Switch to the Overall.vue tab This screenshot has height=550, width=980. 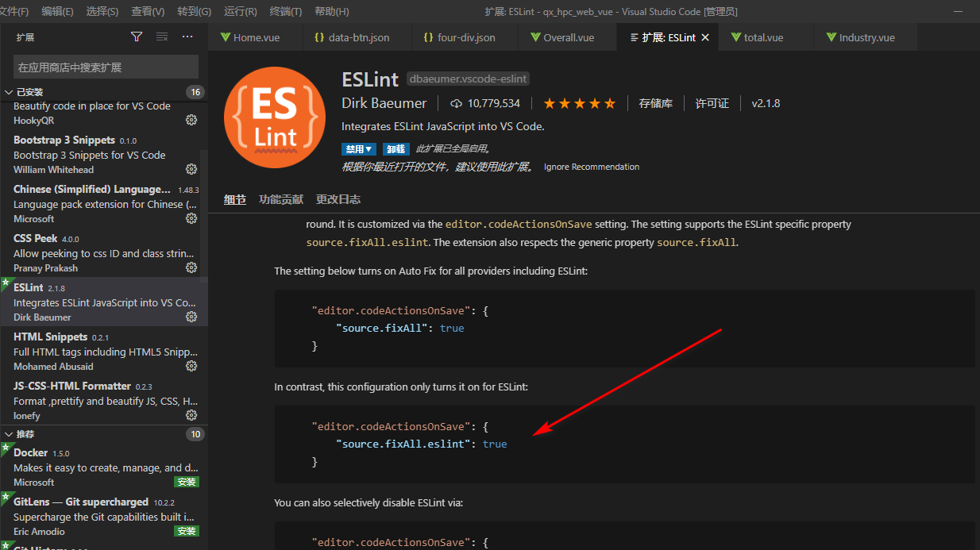[567, 37]
